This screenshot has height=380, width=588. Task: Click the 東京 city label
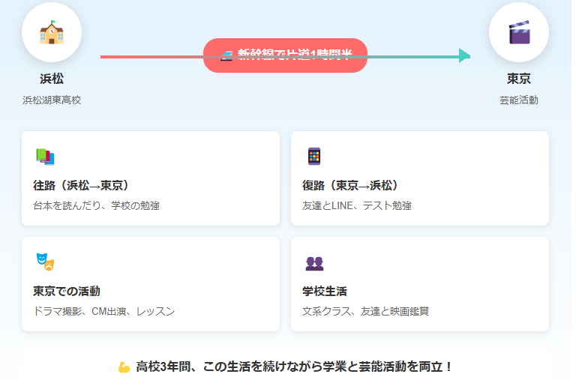pos(518,79)
